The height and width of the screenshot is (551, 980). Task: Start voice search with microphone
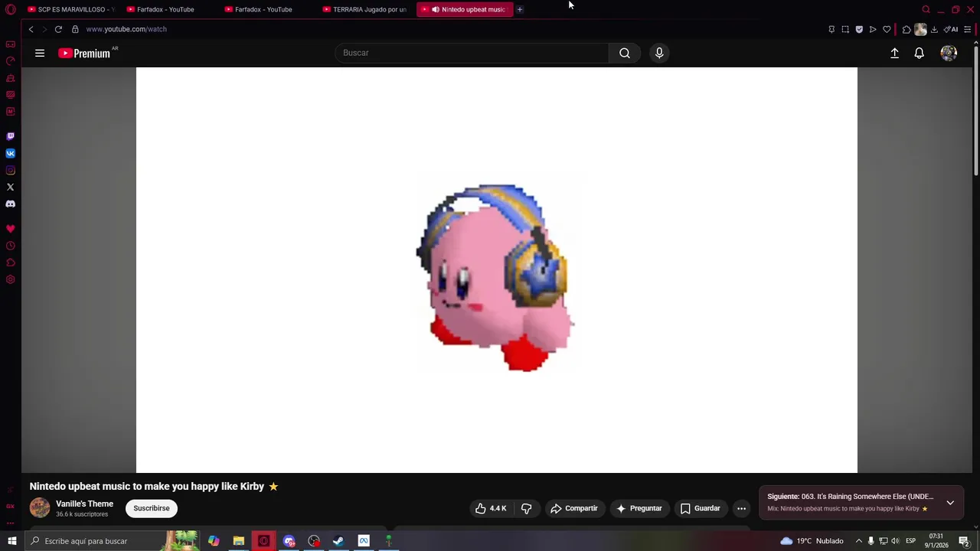tap(659, 53)
